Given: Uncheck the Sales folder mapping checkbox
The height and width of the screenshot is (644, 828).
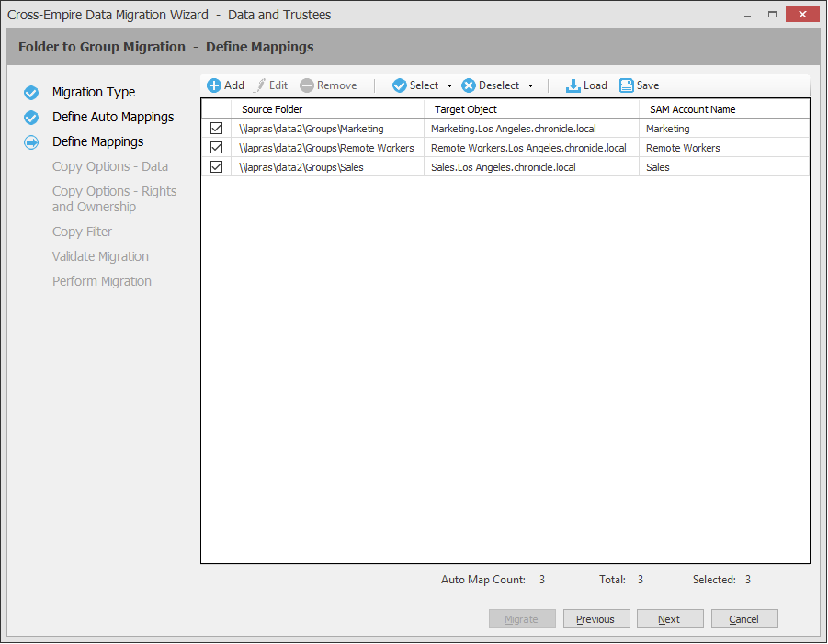Looking at the screenshot, I should 217,167.
